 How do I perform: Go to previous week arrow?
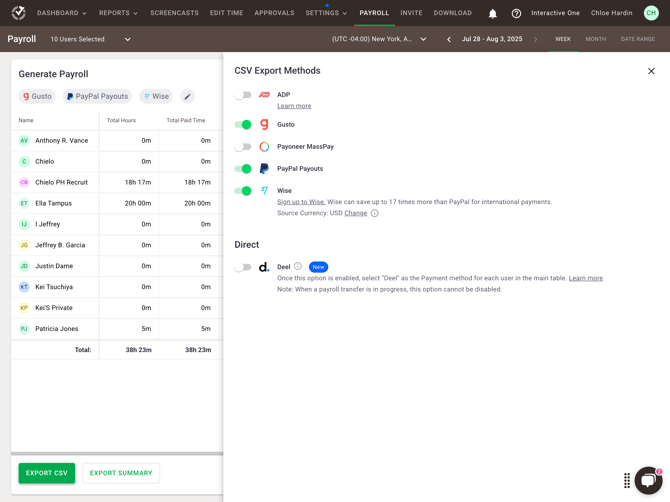[449, 39]
